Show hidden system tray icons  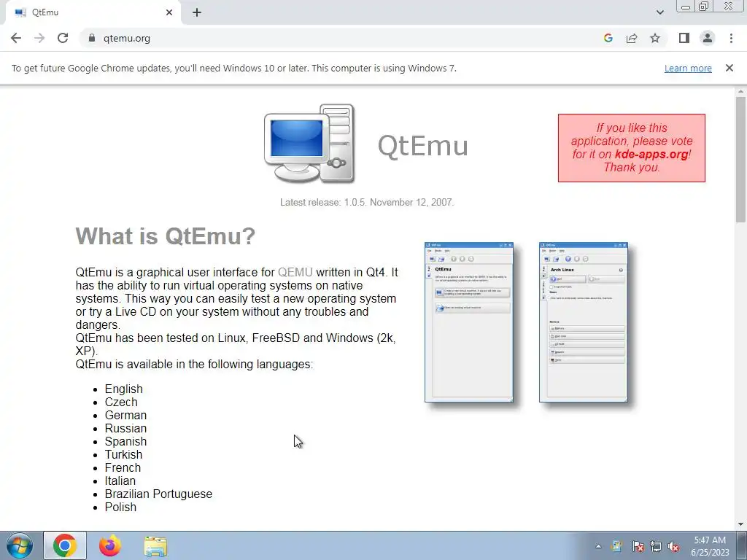pyautogui.click(x=598, y=546)
